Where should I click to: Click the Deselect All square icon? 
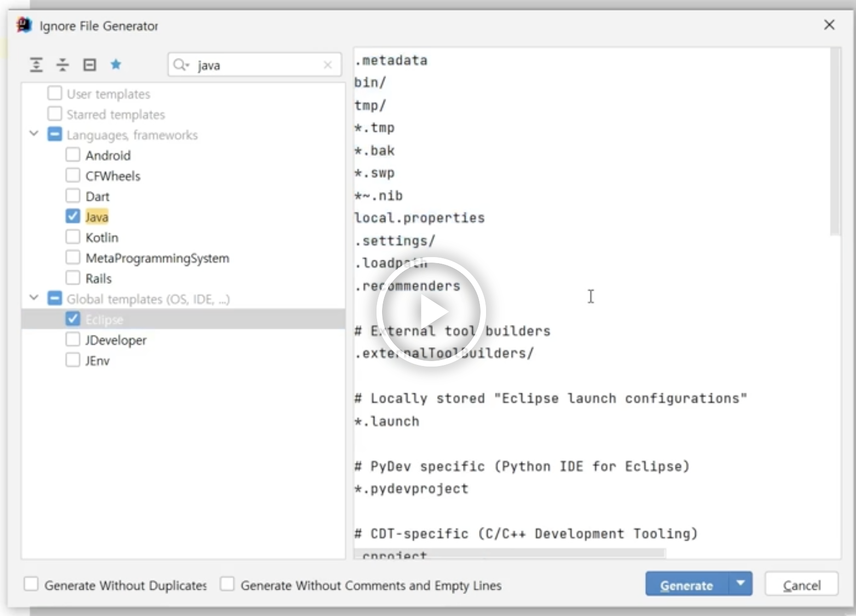coord(89,65)
